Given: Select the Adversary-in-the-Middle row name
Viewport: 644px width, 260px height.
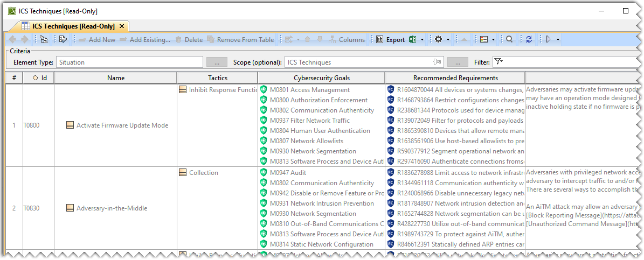Looking at the screenshot, I should click(112, 208).
